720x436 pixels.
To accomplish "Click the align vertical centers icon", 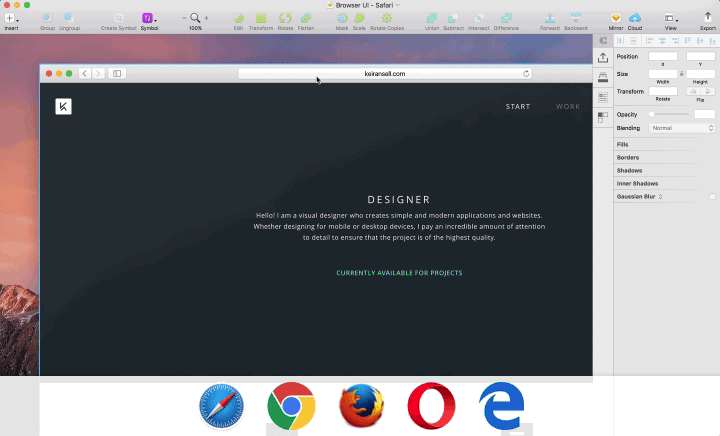I will (700, 41).
